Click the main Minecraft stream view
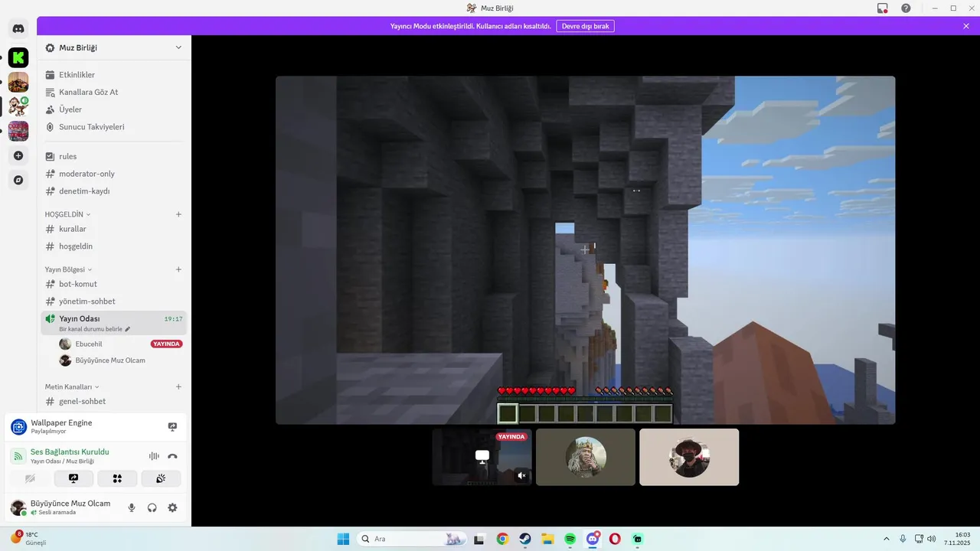This screenshot has height=551, width=980. (x=585, y=250)
